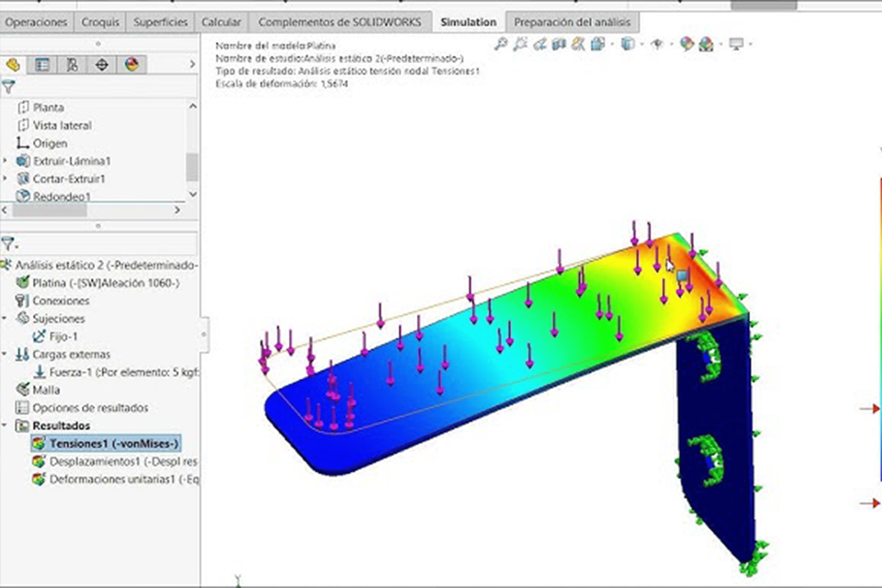882x588 pixels.
Task: Select the Cargas externas folder label
Action: 72,355
